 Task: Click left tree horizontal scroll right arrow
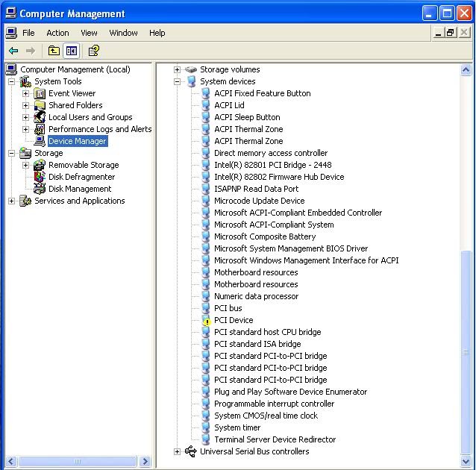point(145,462)
